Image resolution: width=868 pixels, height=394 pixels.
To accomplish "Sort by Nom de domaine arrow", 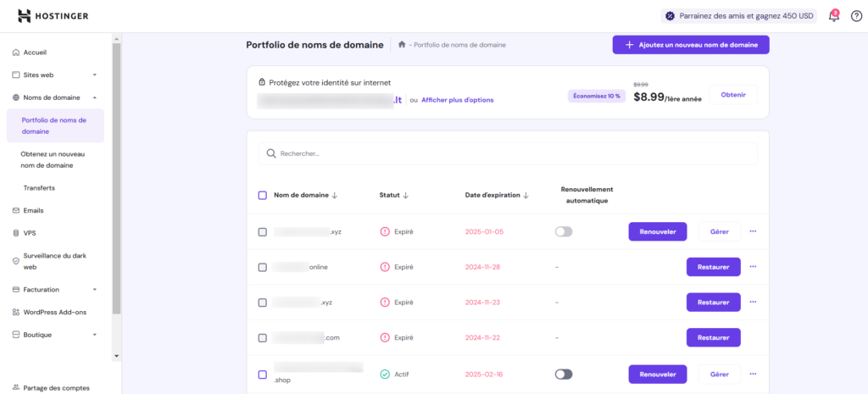I will click(x=335, y=196).
